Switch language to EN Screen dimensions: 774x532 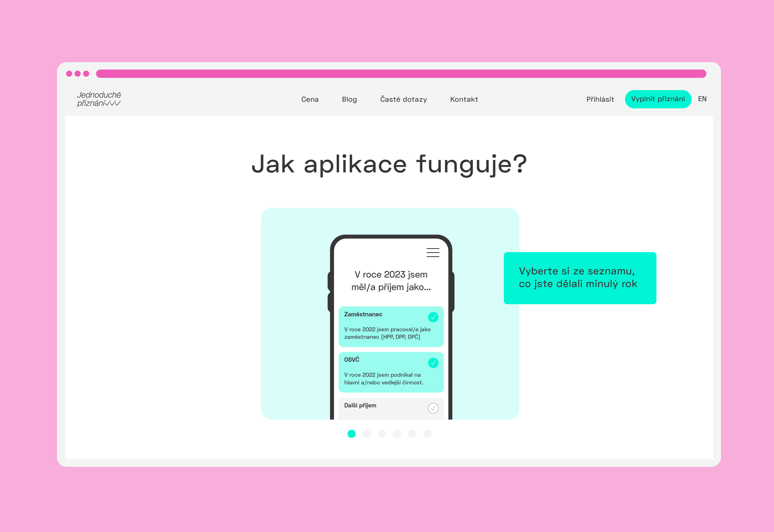click(702, 99)
